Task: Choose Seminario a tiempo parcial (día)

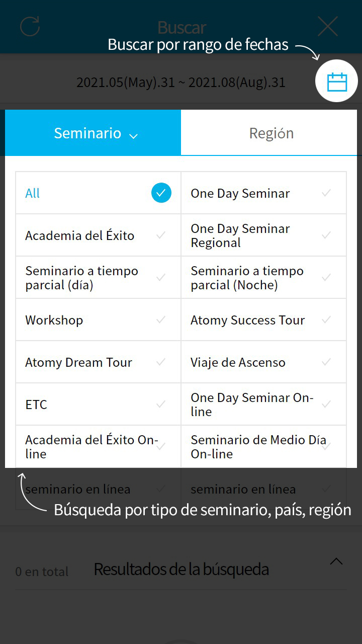Action: point(98,278)
